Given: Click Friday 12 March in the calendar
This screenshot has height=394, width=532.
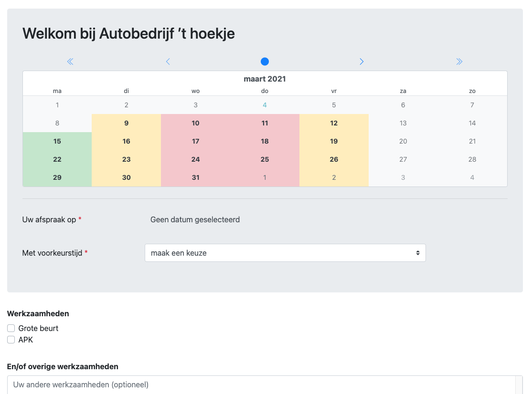Looking at the screenshot, I should [x=334, y=123].
